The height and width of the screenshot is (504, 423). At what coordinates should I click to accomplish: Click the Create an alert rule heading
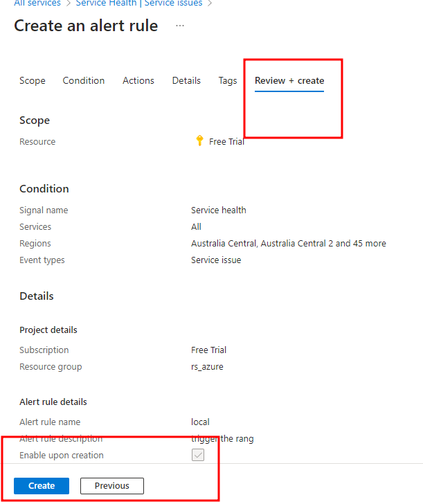[86, 26]
